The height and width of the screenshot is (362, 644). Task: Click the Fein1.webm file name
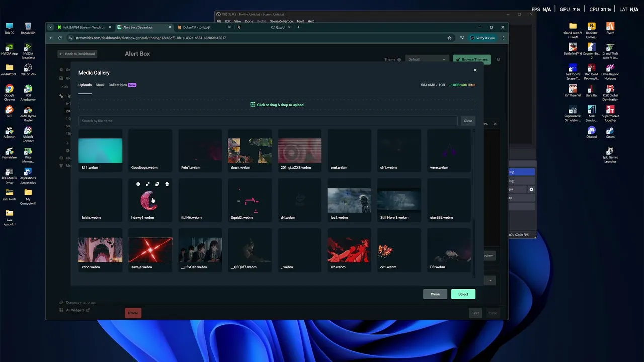click(191, 167)
